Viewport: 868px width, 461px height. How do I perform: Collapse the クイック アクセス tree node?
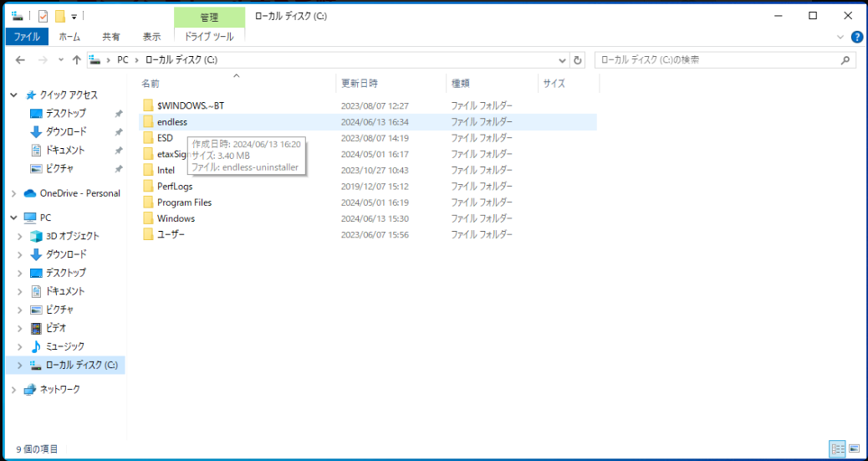coord(14,95)
